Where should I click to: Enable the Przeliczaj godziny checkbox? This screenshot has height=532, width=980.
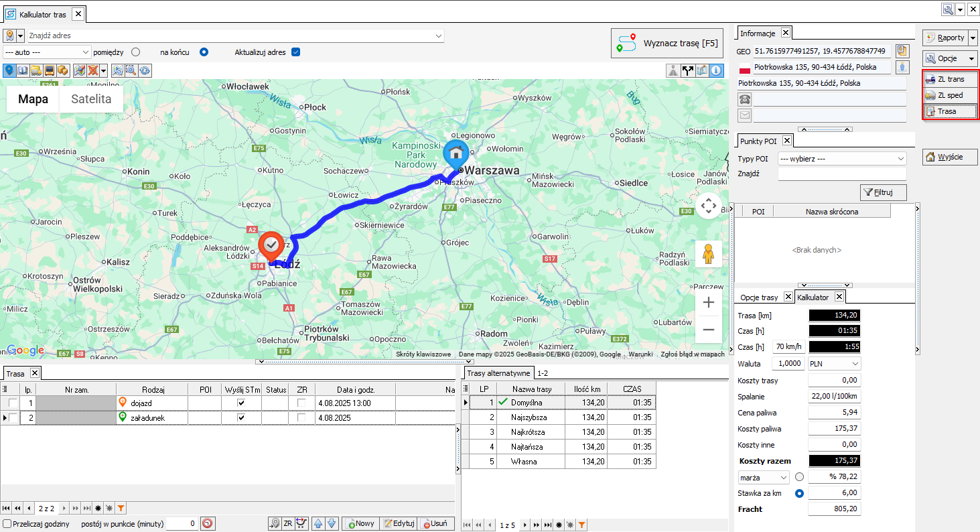[x=7, y=524]
